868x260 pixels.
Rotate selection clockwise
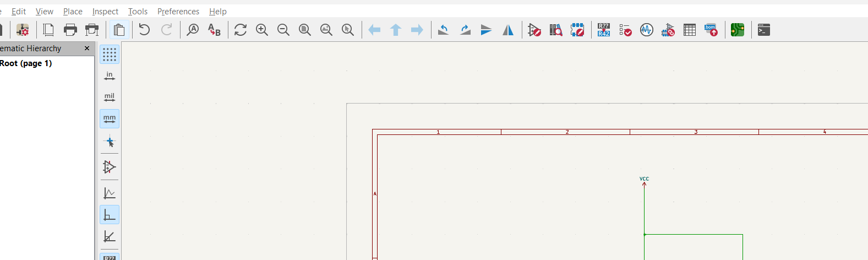465,30
